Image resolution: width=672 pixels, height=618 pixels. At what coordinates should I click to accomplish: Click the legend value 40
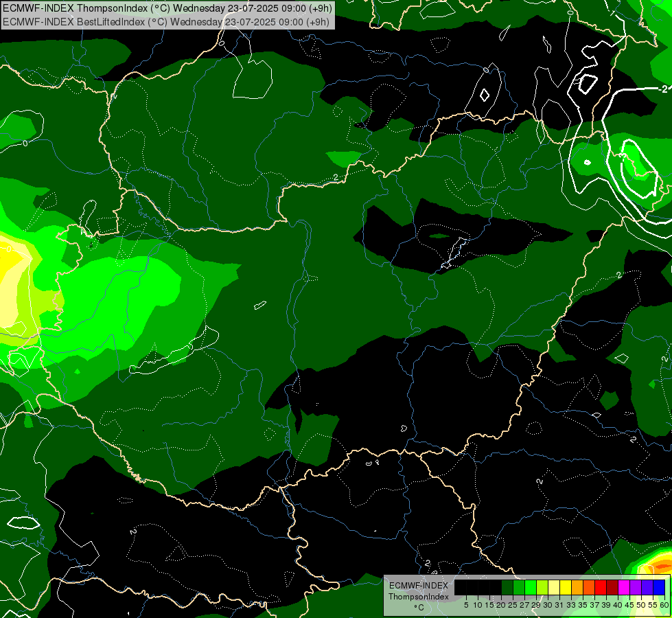(618, 605)
